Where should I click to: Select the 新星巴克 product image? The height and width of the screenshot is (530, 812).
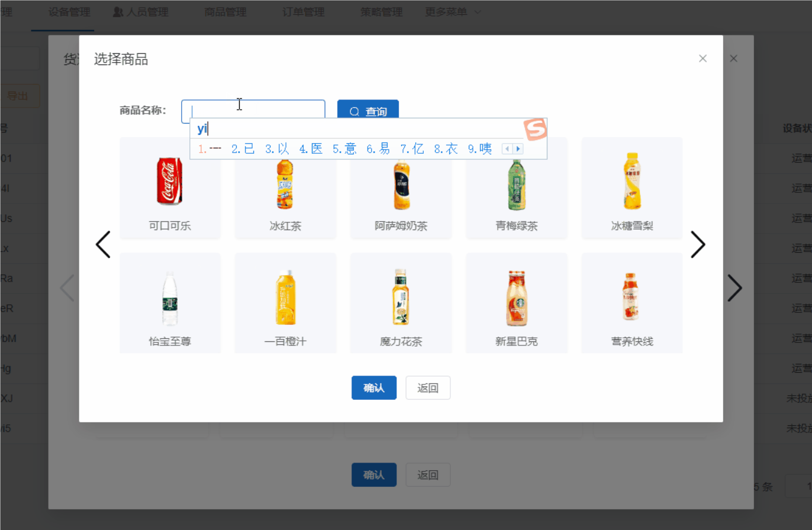point(517,299)
